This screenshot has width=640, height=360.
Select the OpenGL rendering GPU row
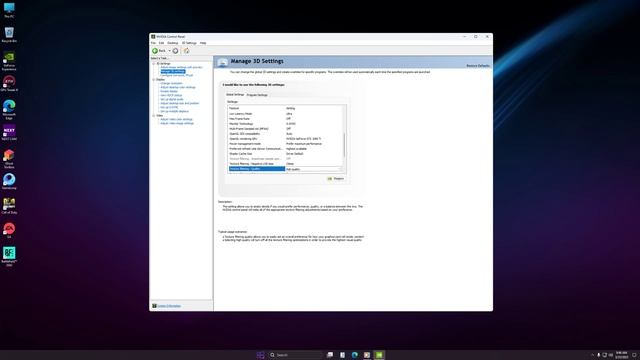(285, 139)
